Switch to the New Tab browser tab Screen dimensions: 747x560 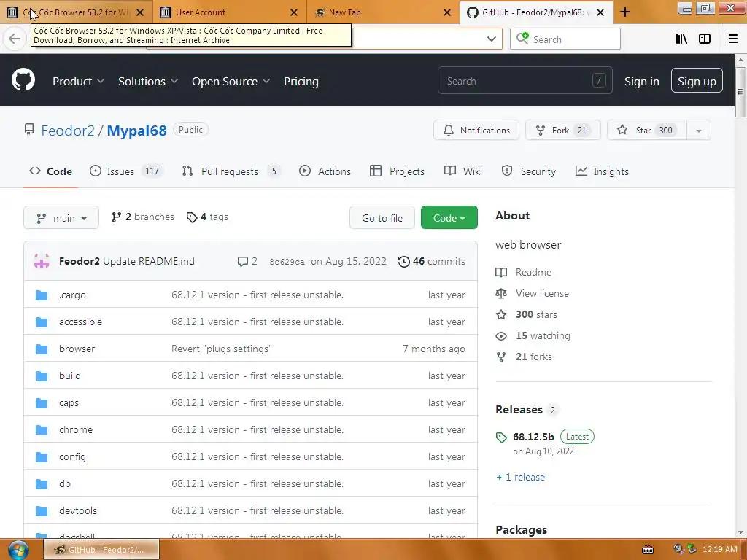tap(384, 12)
